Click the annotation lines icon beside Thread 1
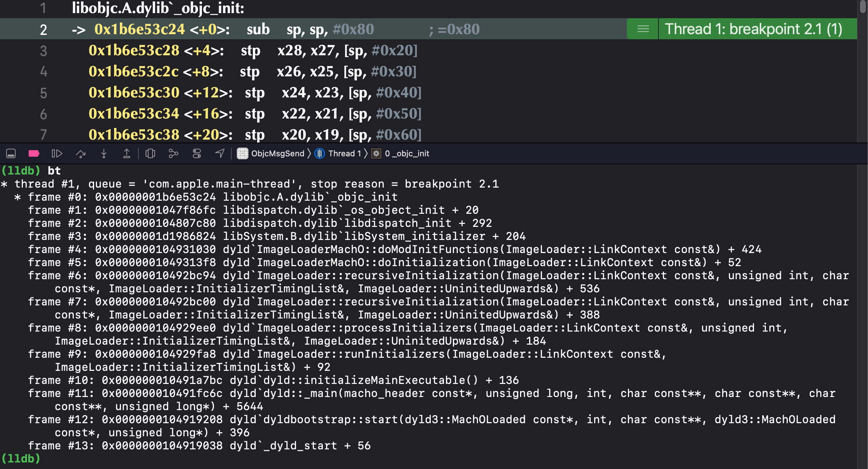The image size is (868, 469). coord(643,29)
